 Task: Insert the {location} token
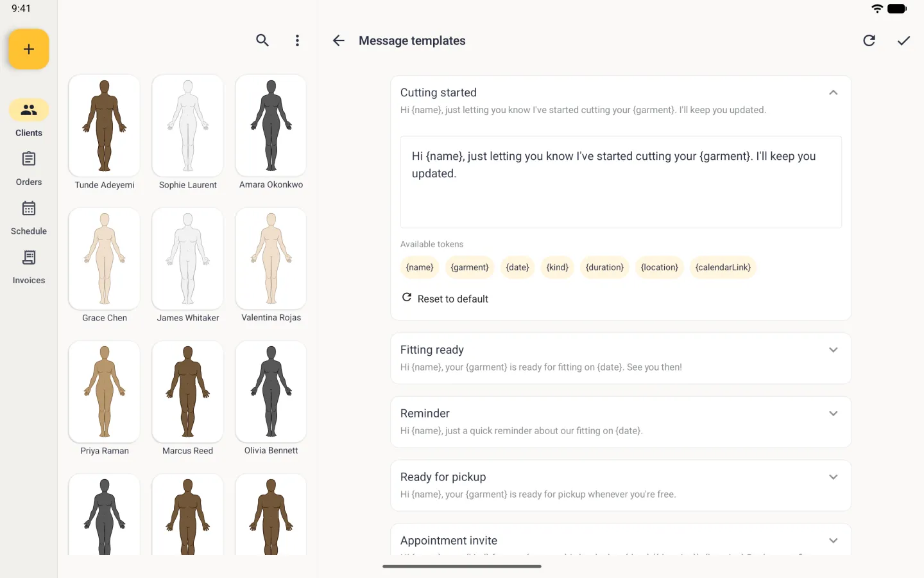click(660, 267)
